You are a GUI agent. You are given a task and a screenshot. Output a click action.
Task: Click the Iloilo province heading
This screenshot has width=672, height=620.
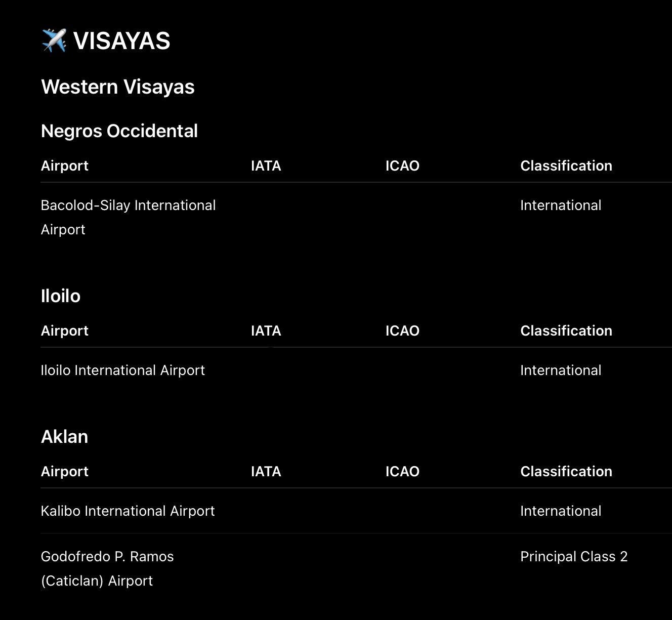coord(61,296)
